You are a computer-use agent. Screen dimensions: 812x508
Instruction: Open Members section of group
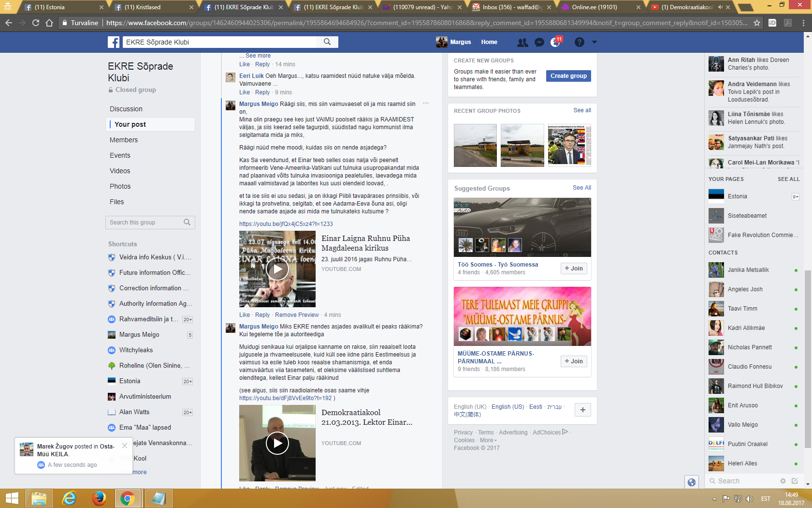pos(124,140)
